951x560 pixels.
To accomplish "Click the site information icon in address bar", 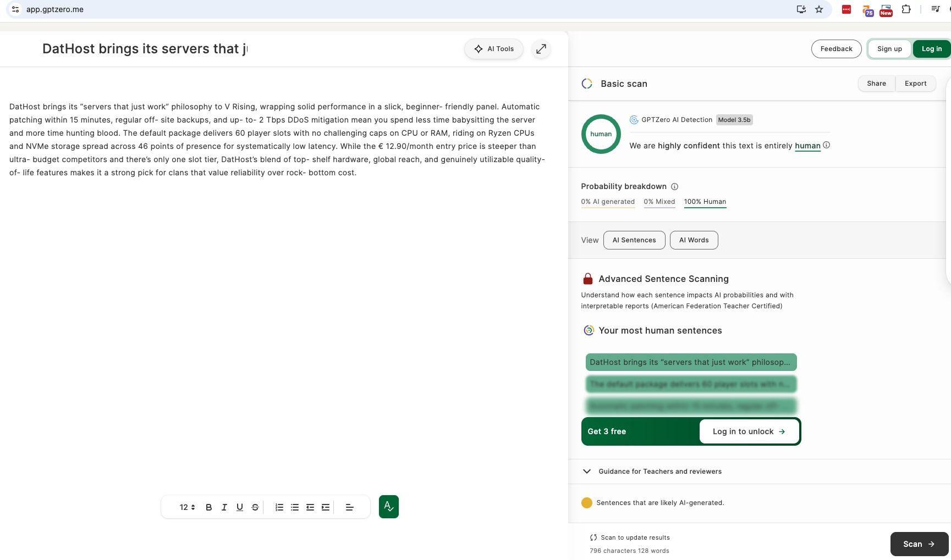I will tap(15, 9).
